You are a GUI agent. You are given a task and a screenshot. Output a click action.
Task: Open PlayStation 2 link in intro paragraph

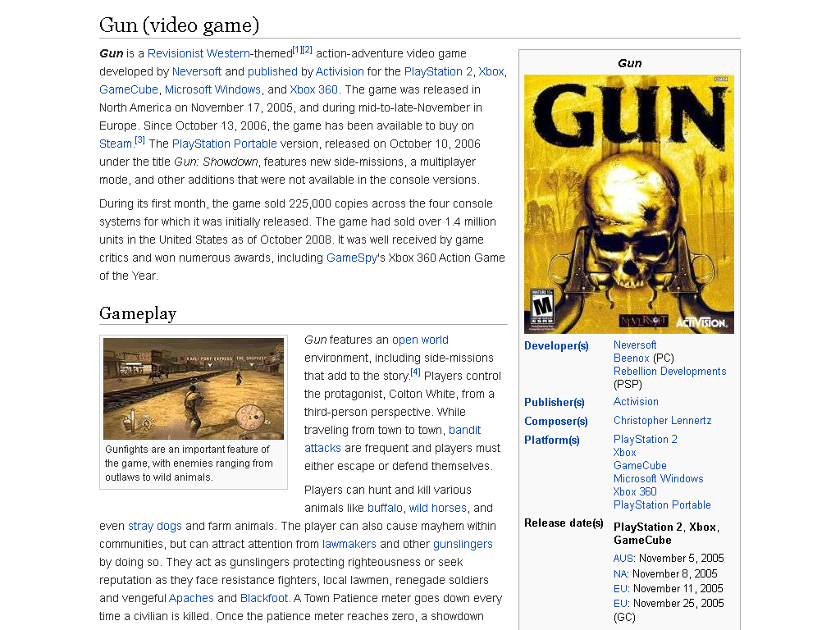(438, 72)
